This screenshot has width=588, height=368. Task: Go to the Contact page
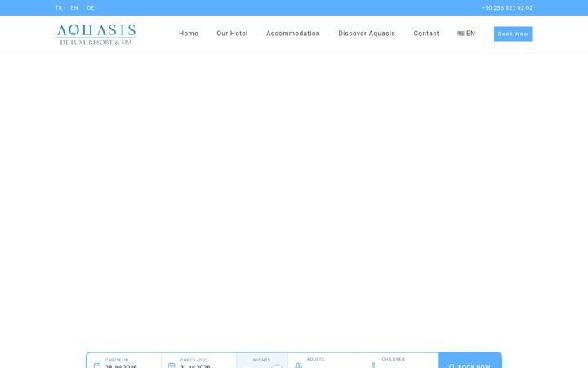click(x=426, y=34)
